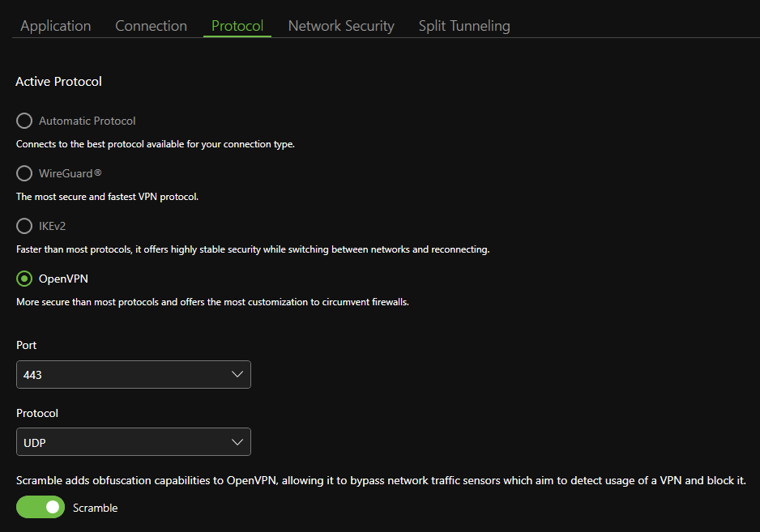Screen dimensions: 760x532
Task: Select the OpenVPN radio button
Action: click(x=24, y=279)
